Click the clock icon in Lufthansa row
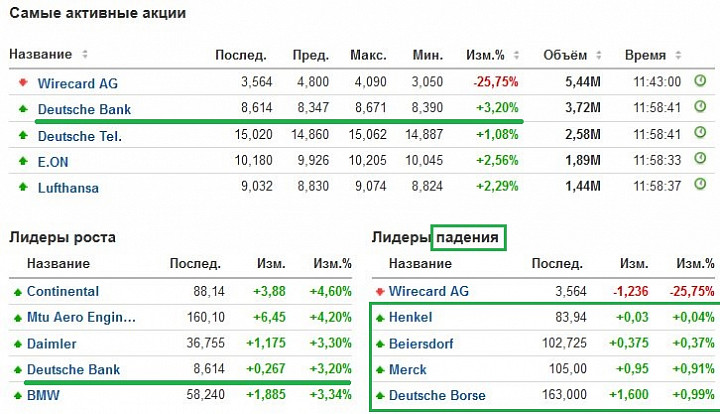The height and width of the screenshot is (414, 720). click(700, 184)
